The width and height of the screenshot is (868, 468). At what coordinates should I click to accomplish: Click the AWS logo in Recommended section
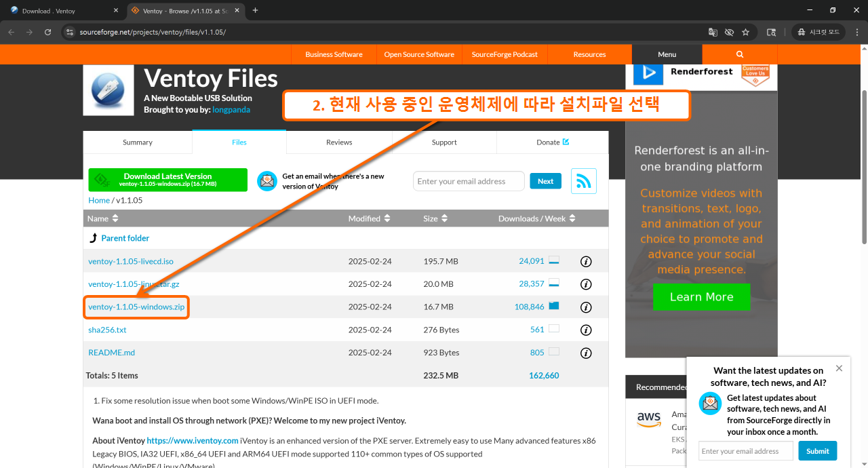point(649,419)
